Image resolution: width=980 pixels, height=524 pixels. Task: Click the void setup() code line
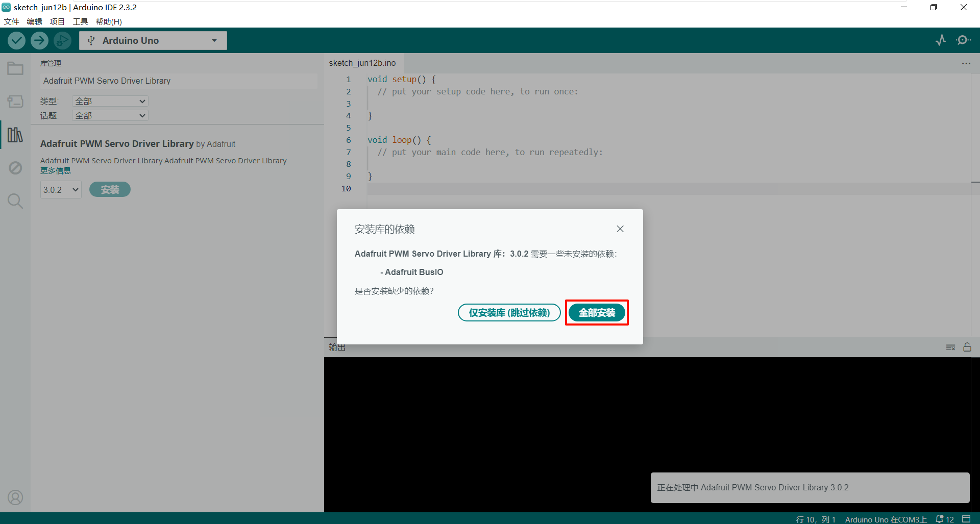pos(402,80)
